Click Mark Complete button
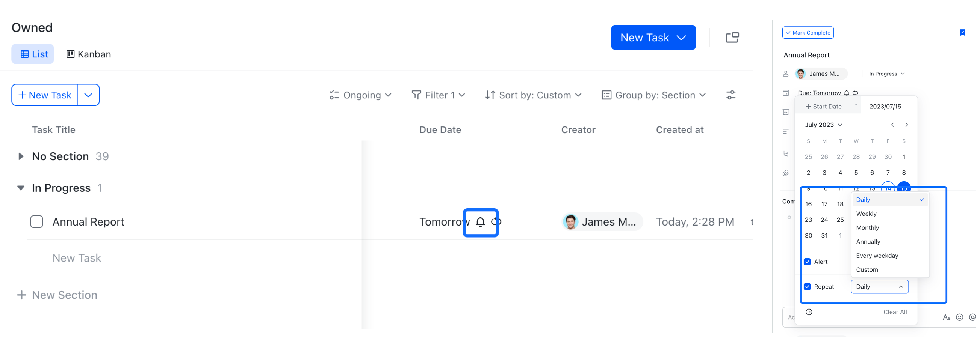Image resolution: width=980 pixels, height=340 pixels. click(x=808, y=33)
